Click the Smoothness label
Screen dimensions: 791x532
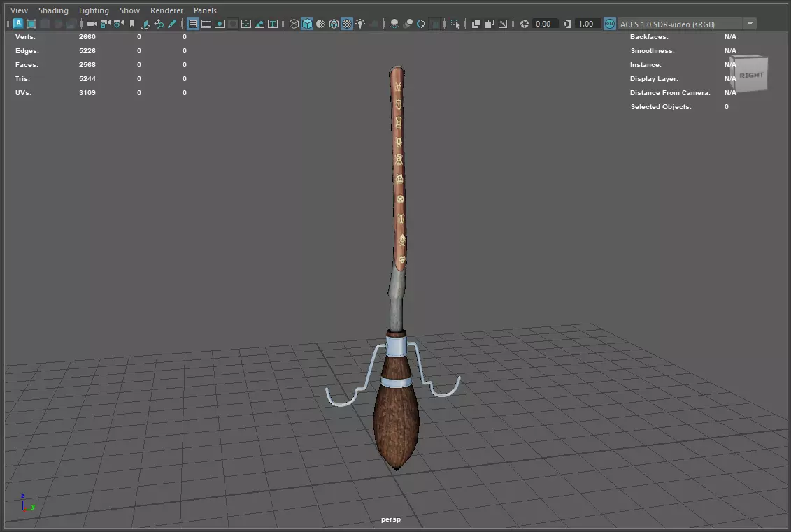click(653, 51)
